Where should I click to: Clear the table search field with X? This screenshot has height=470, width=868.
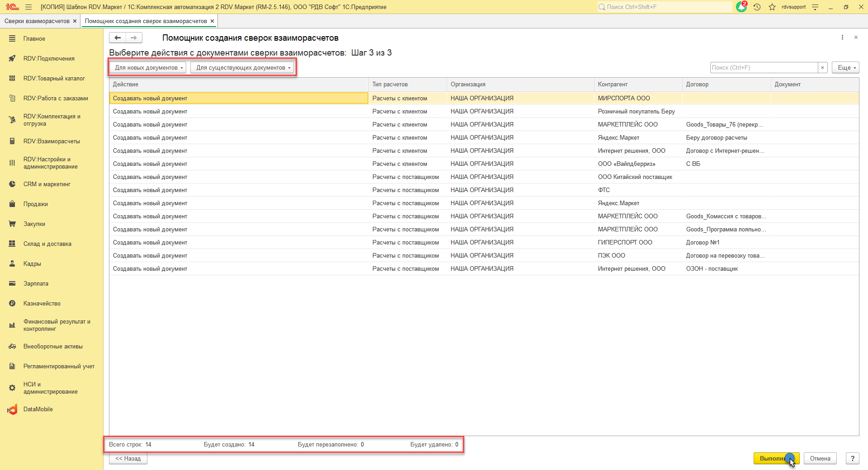click(823, 68)
